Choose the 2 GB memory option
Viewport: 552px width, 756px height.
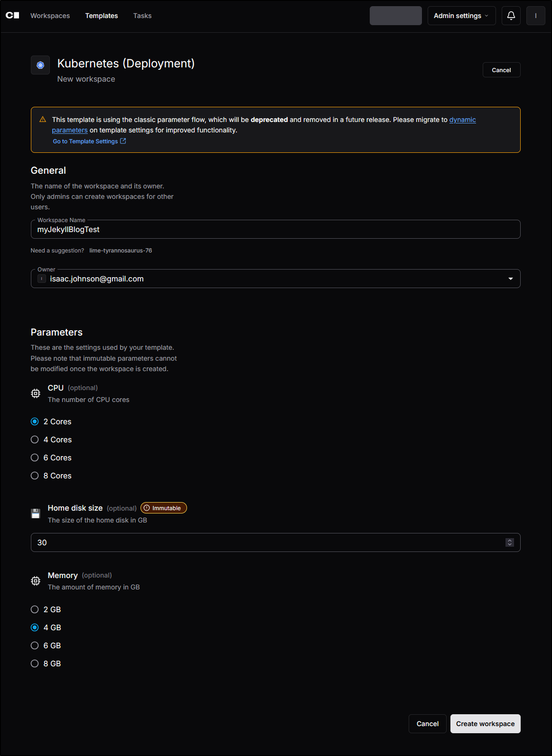[34, 609]
